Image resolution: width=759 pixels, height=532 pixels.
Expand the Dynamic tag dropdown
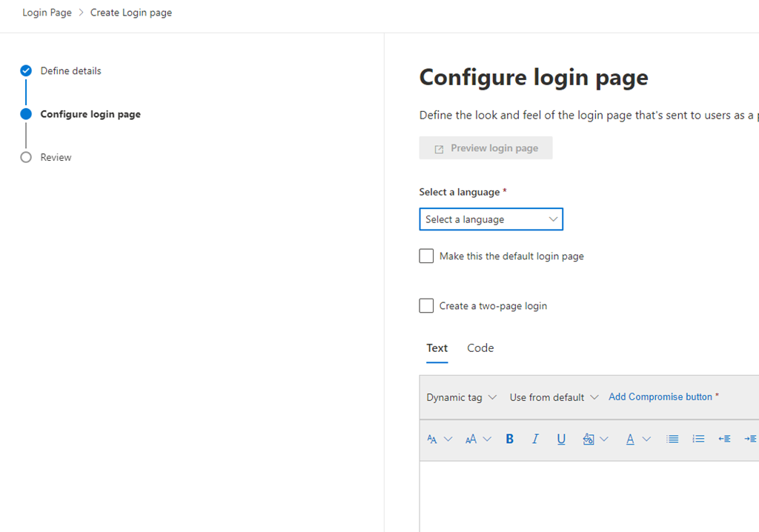[461, 397]
